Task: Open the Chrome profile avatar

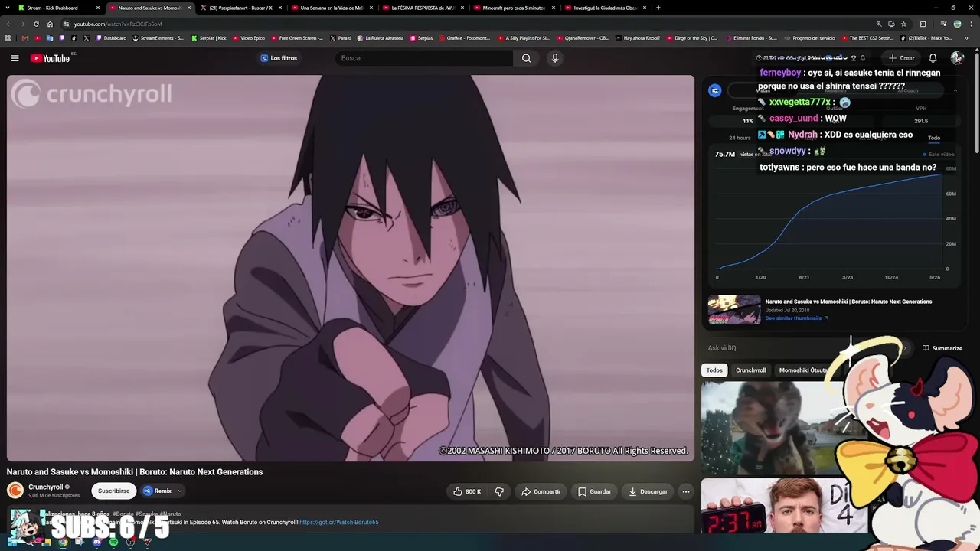Action: coord(957,24)
